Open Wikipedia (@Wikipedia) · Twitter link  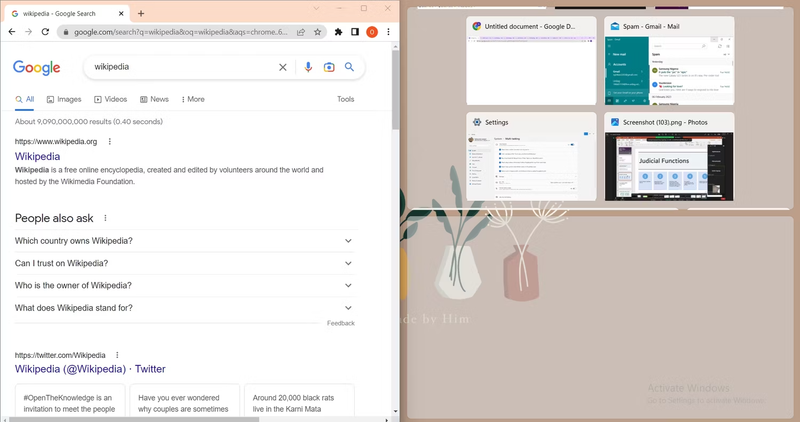coord(90,369)
